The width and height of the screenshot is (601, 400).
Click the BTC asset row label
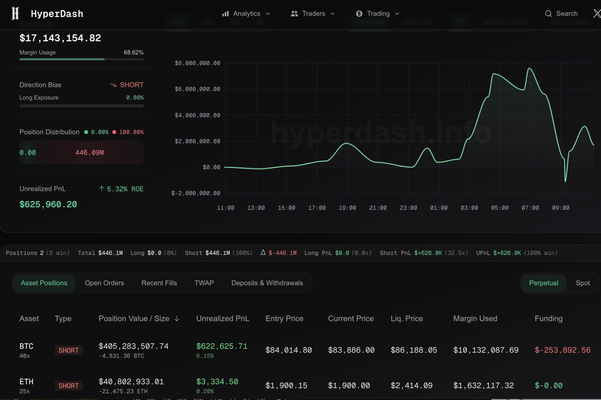[x=26, y=346]
